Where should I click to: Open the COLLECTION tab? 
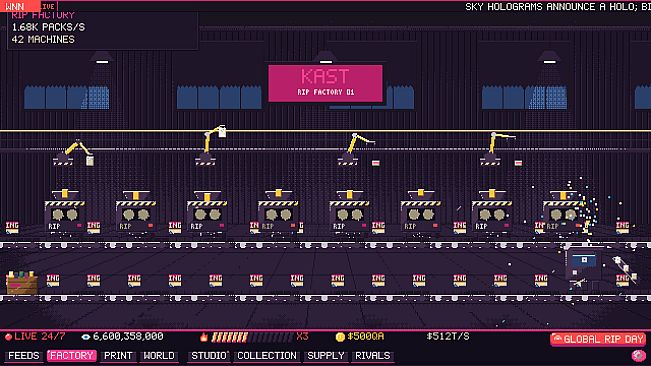(x=267, y=356)
